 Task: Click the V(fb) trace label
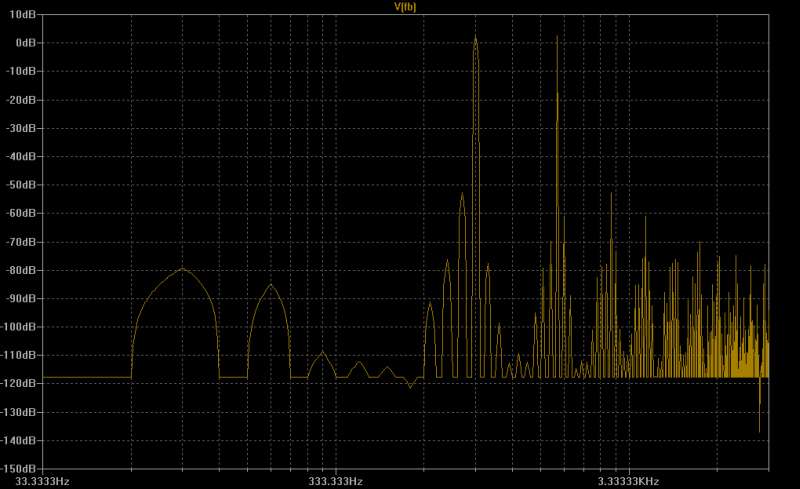click(406, 7)
